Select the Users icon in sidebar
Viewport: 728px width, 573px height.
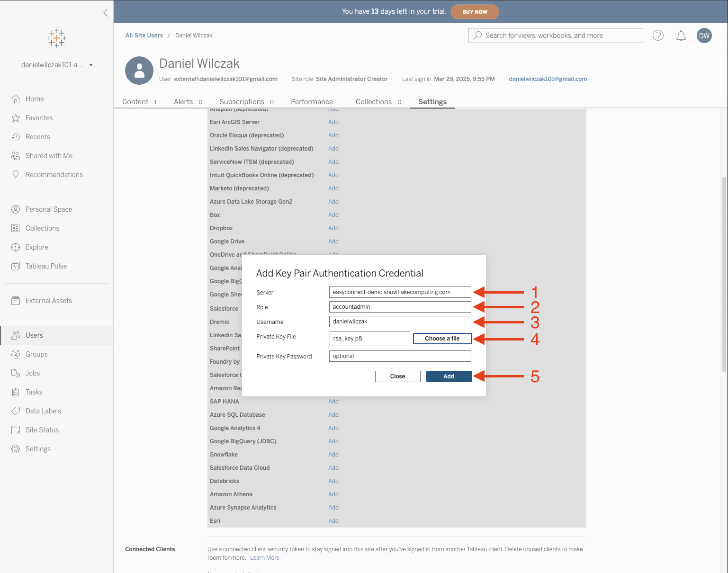tap(16, 335)
